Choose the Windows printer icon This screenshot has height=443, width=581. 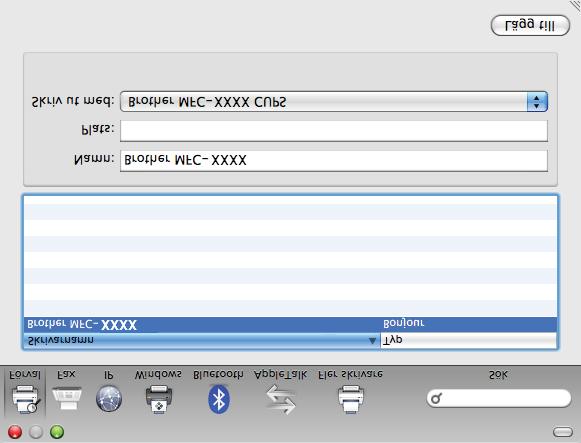159,399
